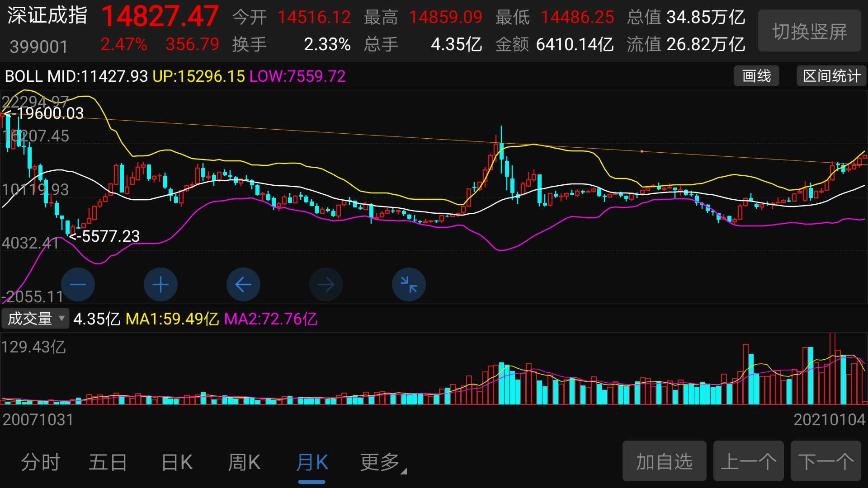Image resolution: width=868 pixels, height=488 pixels.
Task: Tap the BOLL MID:11427.93 indicator label
Action: (x=76, y=76)
